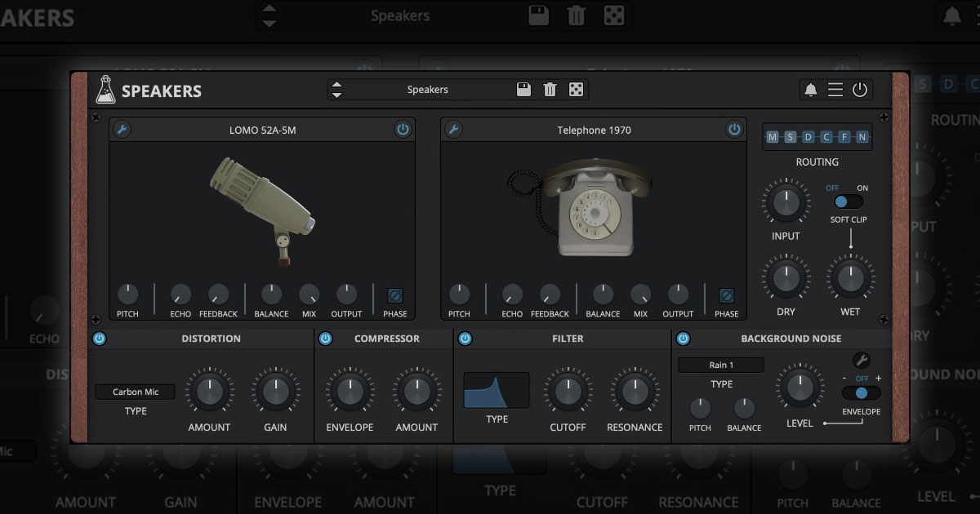
Task: Randomize the preset using the dice icon
Action: (577, 90)
